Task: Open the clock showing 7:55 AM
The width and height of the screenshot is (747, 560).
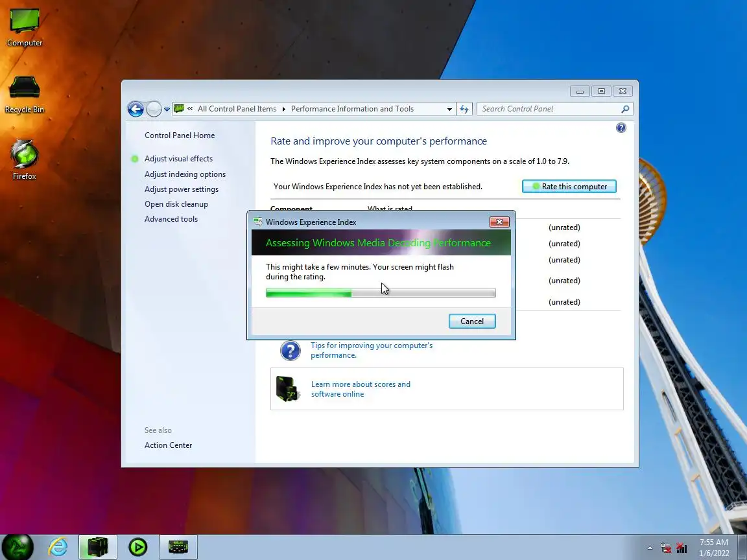Action: tap(714, 547)
